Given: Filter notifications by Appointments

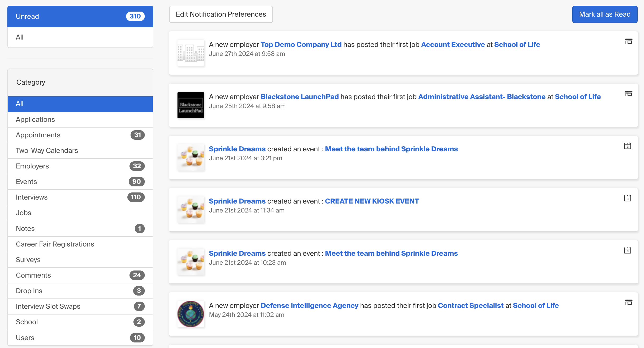Looking at the screenshot, I should point(80,135).
